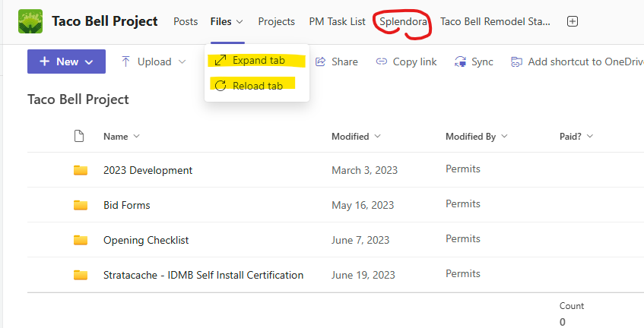Click Permits in the Stratacache row
The height and width of the screenshot is (328, 644).
click(x=463, y=273)
